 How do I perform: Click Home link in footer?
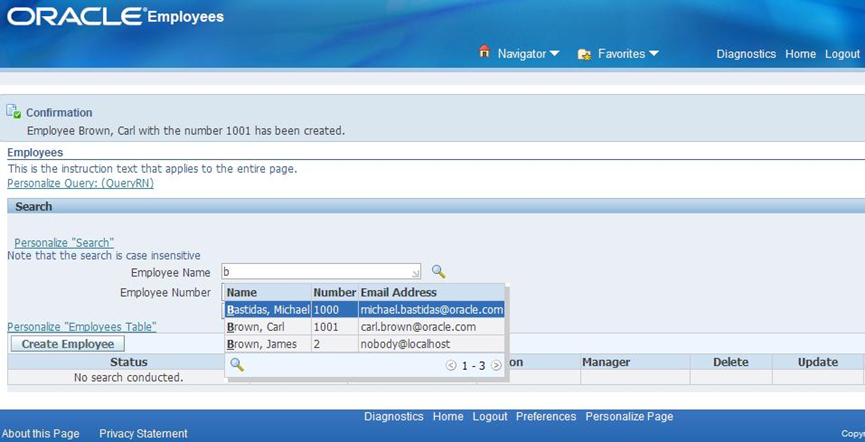tap(448, 417)
